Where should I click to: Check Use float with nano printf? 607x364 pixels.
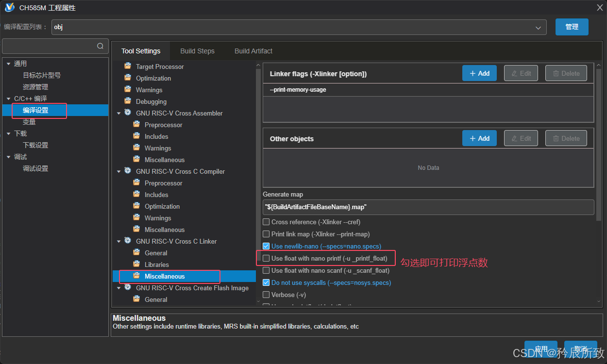pyautogui.click(x=266, y=258)
